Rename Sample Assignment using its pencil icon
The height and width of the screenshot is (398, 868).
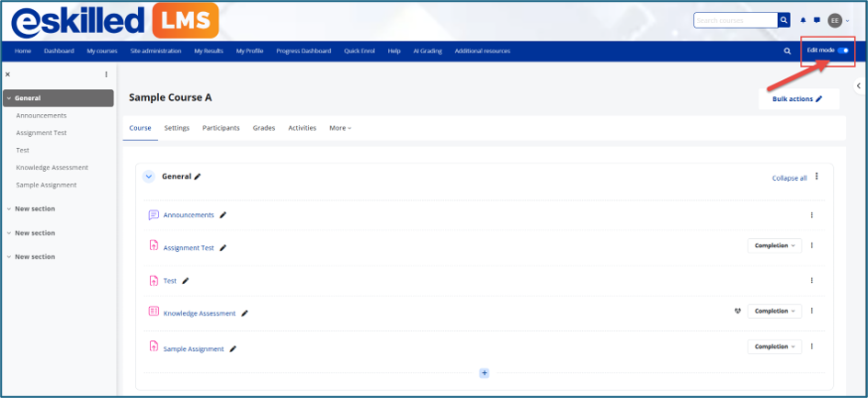[233, 348]
